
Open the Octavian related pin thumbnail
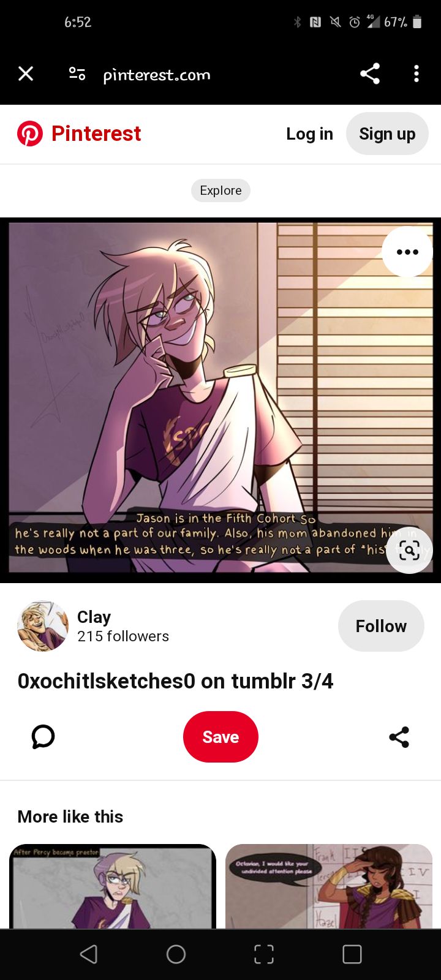coord(329,886)
